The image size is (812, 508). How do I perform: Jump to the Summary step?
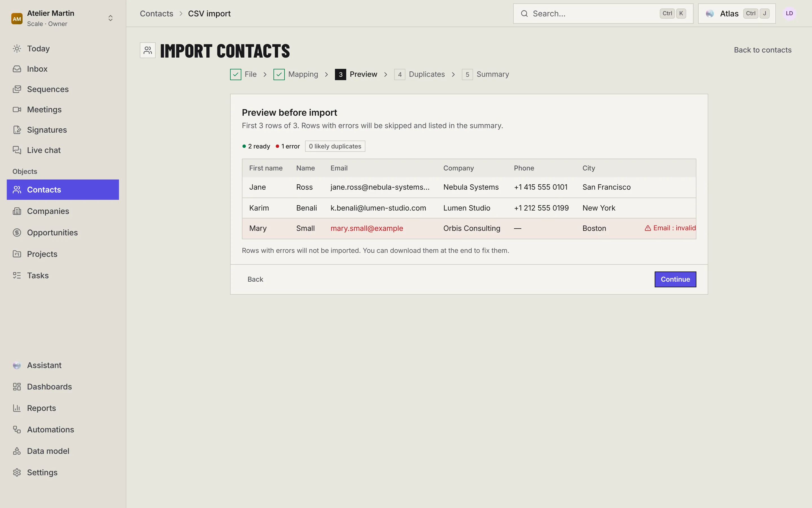[x=485, y=74]
